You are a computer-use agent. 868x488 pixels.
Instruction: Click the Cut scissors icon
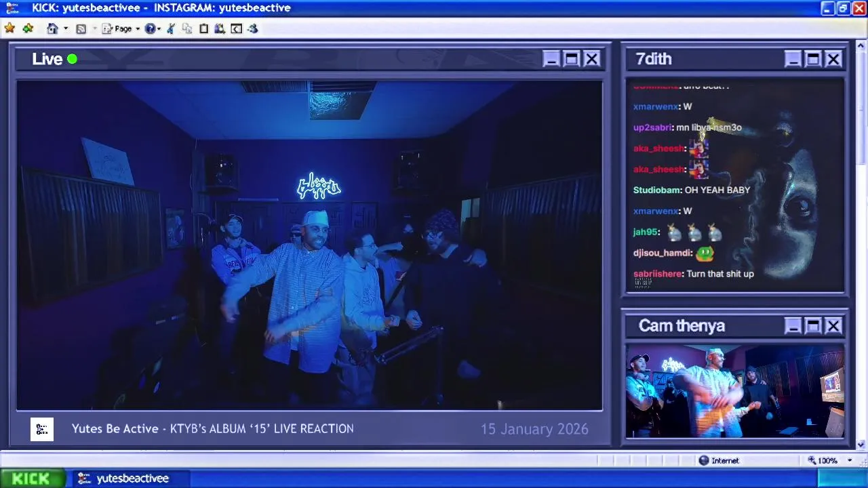(x=171, y=28)
